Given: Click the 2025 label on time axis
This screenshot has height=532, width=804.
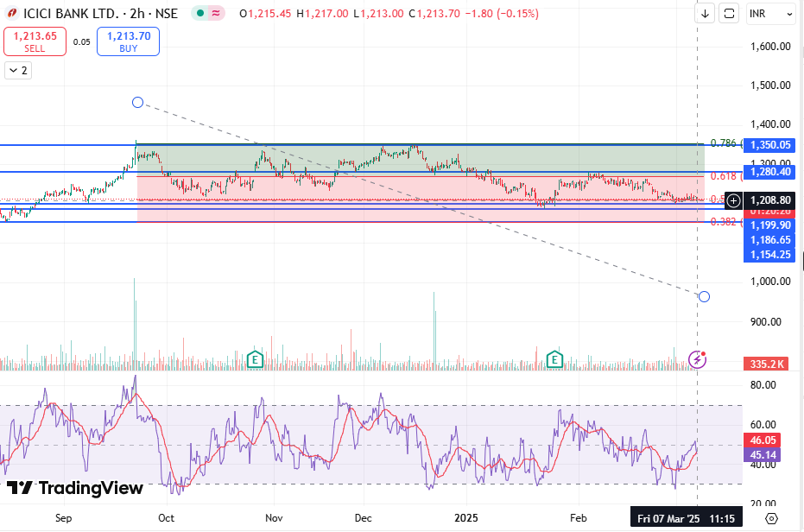Looking at the screenshot, I should [x=466, y=517].
